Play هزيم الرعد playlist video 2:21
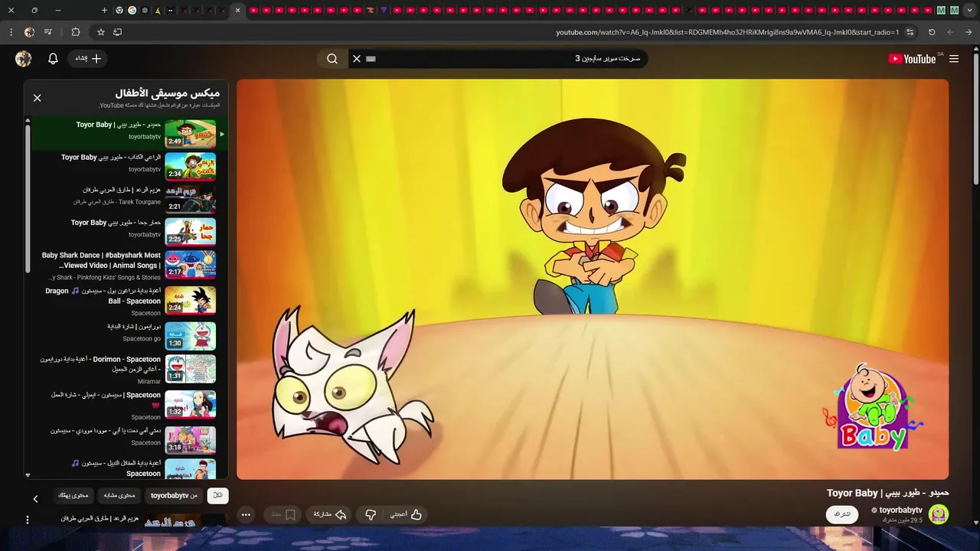The image size is (980, 551). 191,199
